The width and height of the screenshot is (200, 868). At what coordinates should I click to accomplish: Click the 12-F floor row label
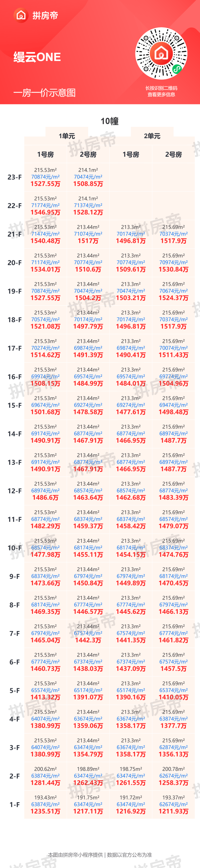click(x=14, y=491)
